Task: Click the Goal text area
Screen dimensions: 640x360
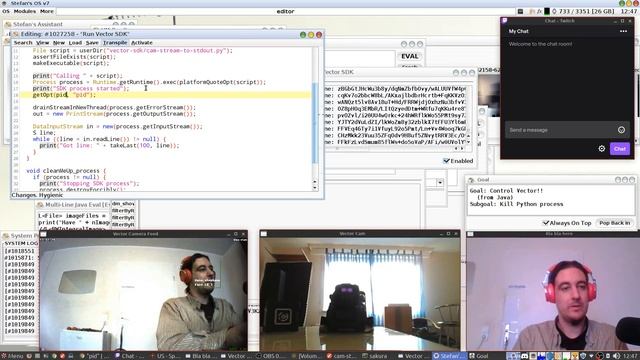Action: coord(551,200)
